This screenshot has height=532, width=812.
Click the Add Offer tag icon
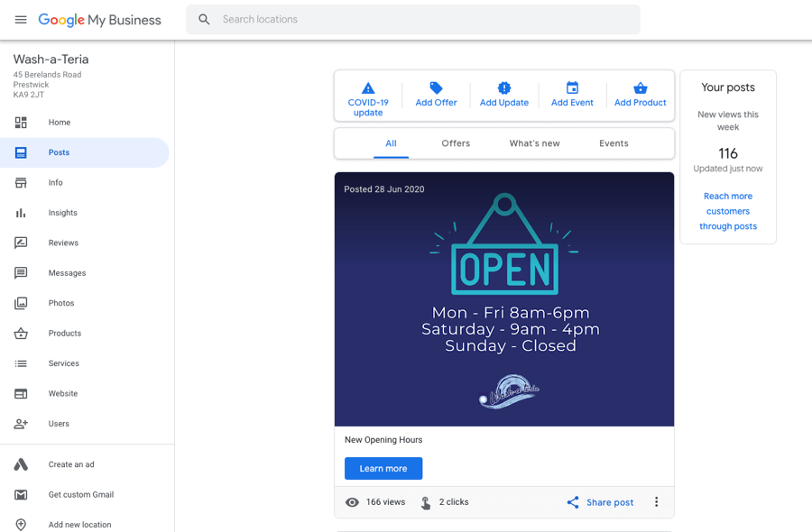(x=436, y=88)
